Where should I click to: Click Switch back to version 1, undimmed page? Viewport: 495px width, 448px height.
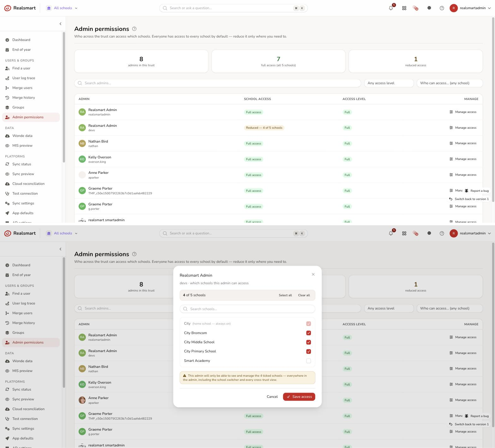[x=469, y=199]
